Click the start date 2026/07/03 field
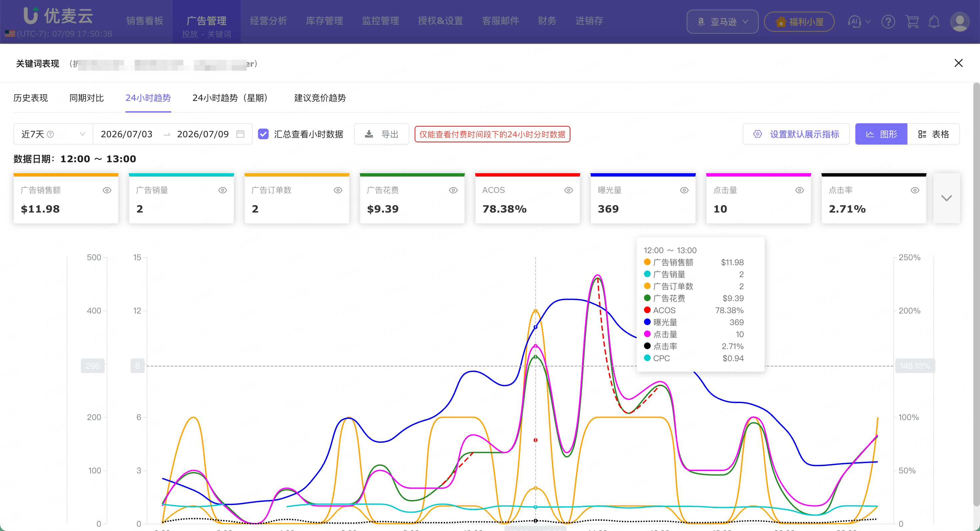Image resolution: width=980 pixels, height=531 pixels. [x=127, y=134]
